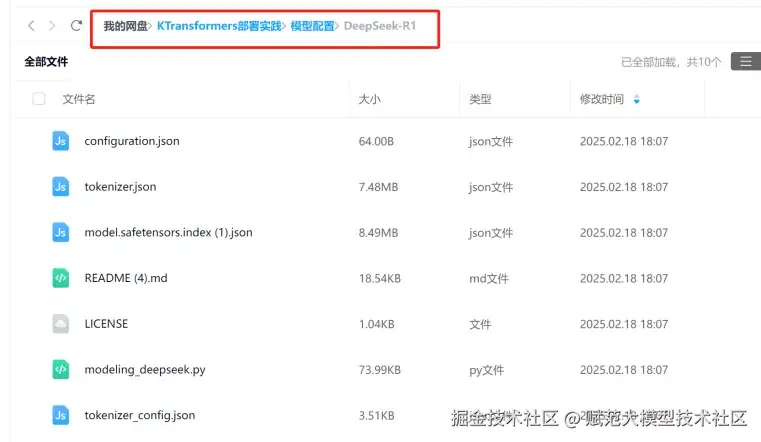Click size value 73.99KB
The height and width of the screenshot is (442, 761).
click(x=380, y=370)
